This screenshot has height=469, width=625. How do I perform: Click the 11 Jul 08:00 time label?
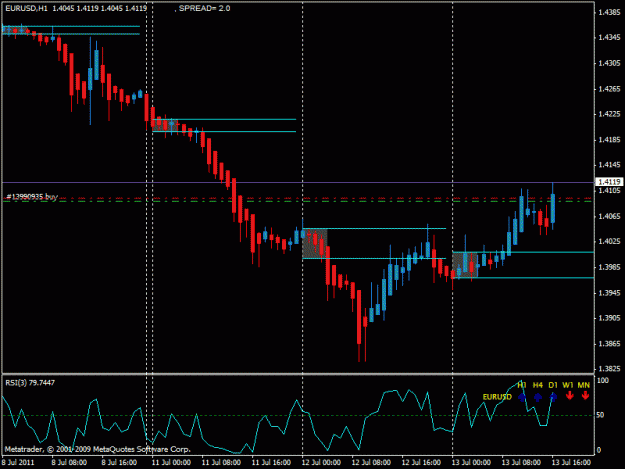click(221, 462)
